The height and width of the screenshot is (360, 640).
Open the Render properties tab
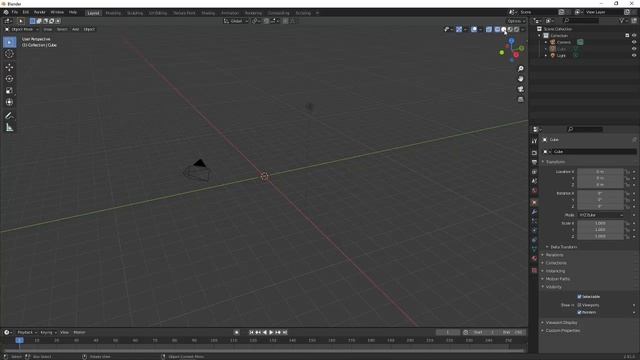534,153
